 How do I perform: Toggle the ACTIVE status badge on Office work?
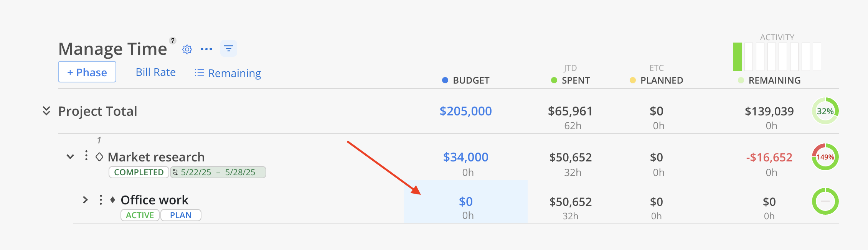pyautogui.click(x=140, y=215)
